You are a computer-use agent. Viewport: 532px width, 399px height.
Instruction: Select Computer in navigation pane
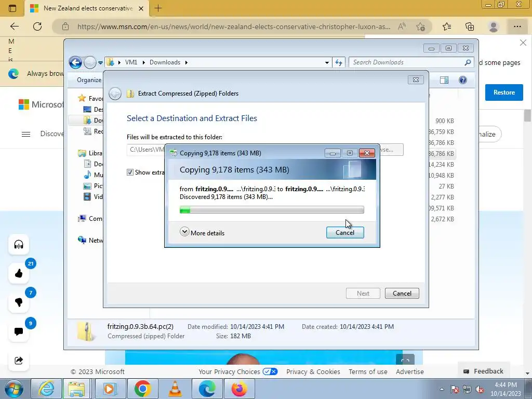coord(90,219)
